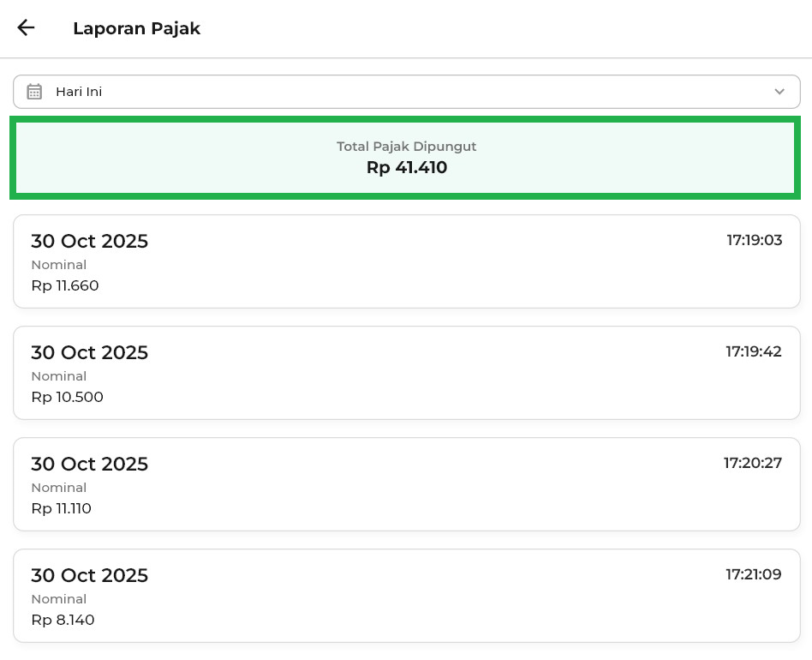The image size is (812, 660).
Task: Select the 17:19:42 timestamp
Action: click(754, 351)
